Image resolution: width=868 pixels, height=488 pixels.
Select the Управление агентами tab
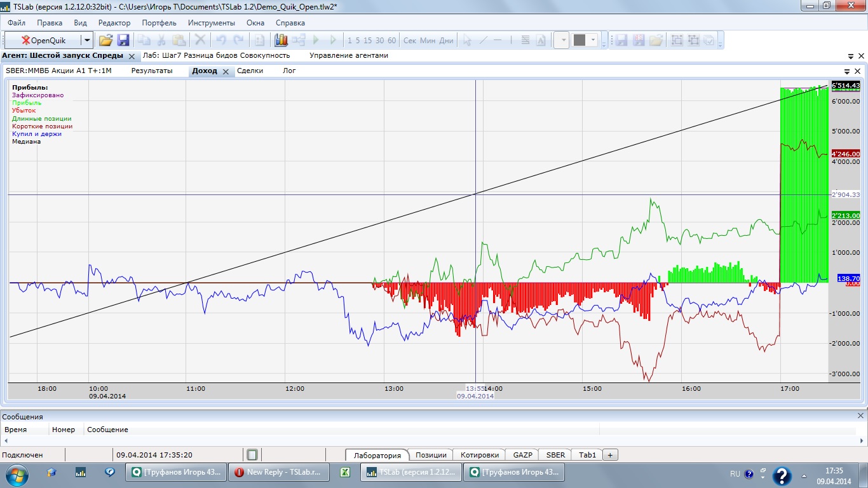[x=348, y=55]
